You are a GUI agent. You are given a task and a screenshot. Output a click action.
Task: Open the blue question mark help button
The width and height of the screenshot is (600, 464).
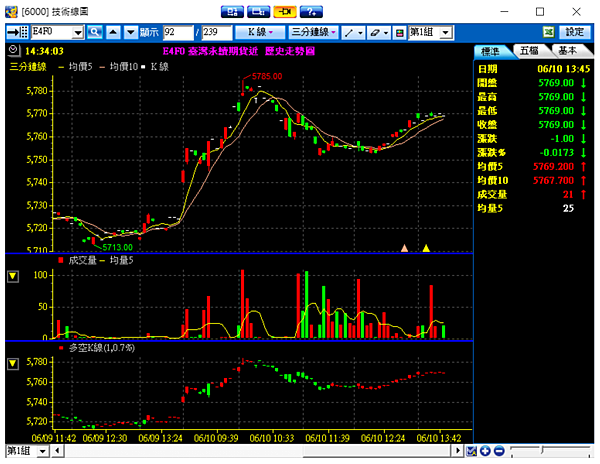311,12
